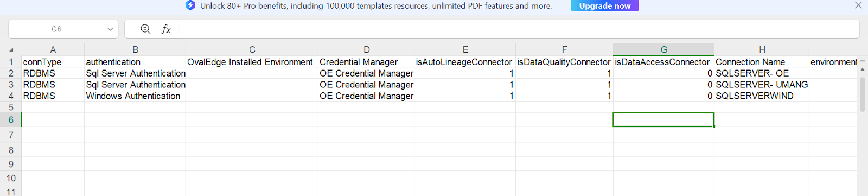Viewport: 868px width, 196px height.
Task: Click the Upgrade now button
Action: click(x=605, y=5)
